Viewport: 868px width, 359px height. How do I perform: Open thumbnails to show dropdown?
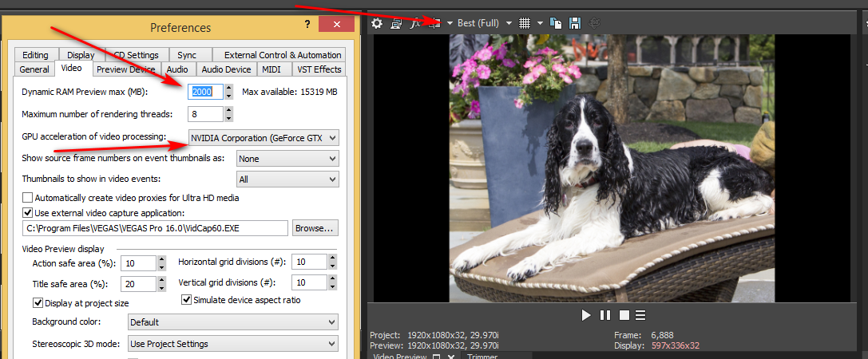pos(287,179)
